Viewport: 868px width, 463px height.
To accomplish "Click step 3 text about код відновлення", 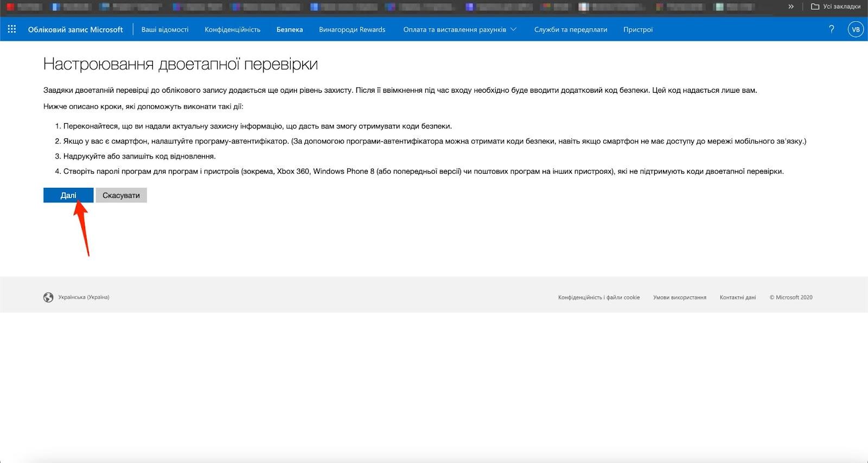I will tap(139, 156).
